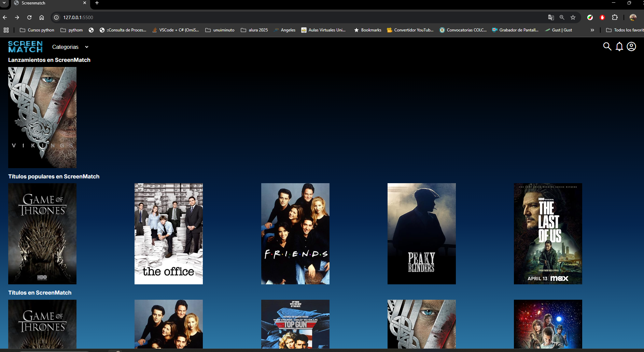Select the Top Gun poster
644x352 pixels.
click(x=295, y=324)
